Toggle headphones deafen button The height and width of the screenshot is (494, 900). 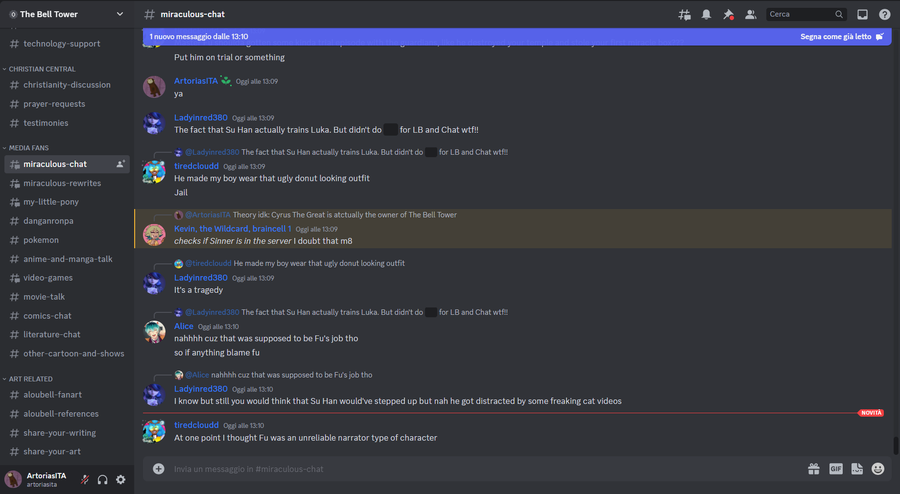(x=102, y=480)
